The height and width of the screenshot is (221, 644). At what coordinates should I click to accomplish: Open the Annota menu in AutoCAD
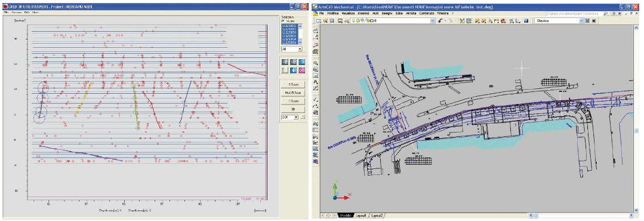point(411,13)
